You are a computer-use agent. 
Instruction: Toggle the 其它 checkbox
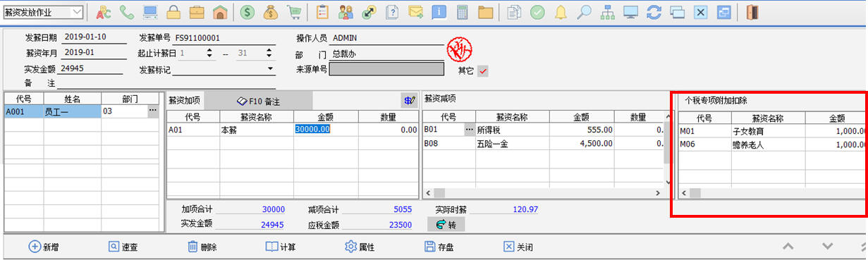(x=483, y=71)
